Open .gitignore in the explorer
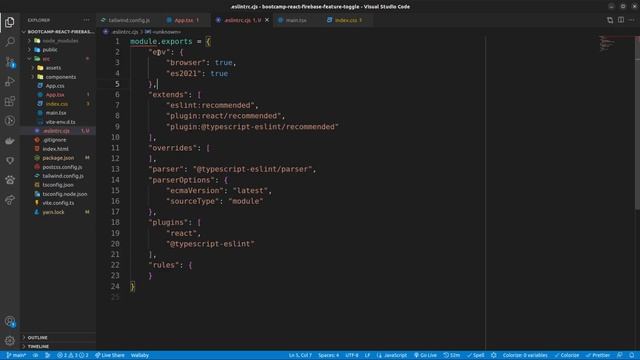 tap(59, 140)
